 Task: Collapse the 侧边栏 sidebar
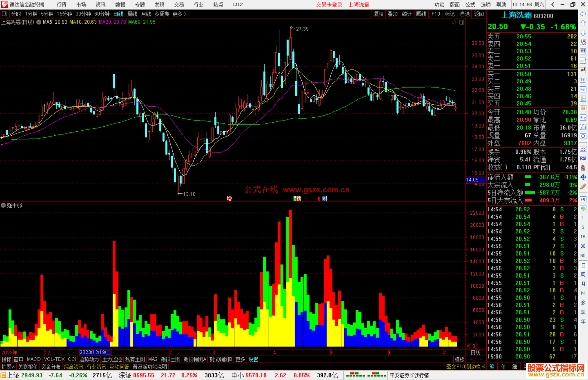pos(476,367)
